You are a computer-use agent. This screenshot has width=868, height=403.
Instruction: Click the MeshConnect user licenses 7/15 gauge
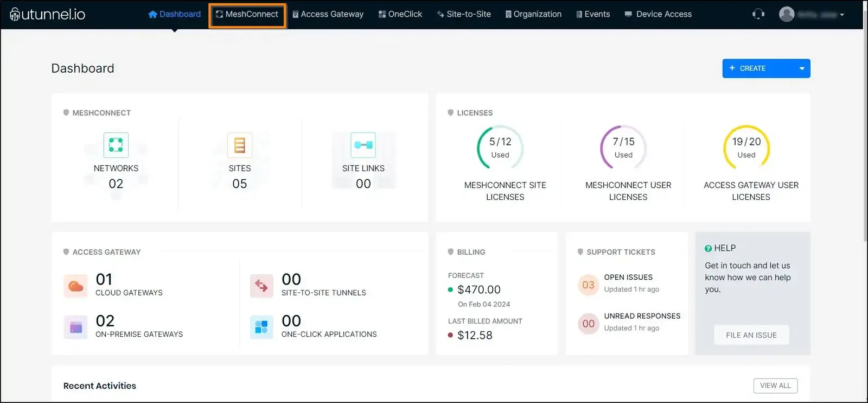(623, 147)
